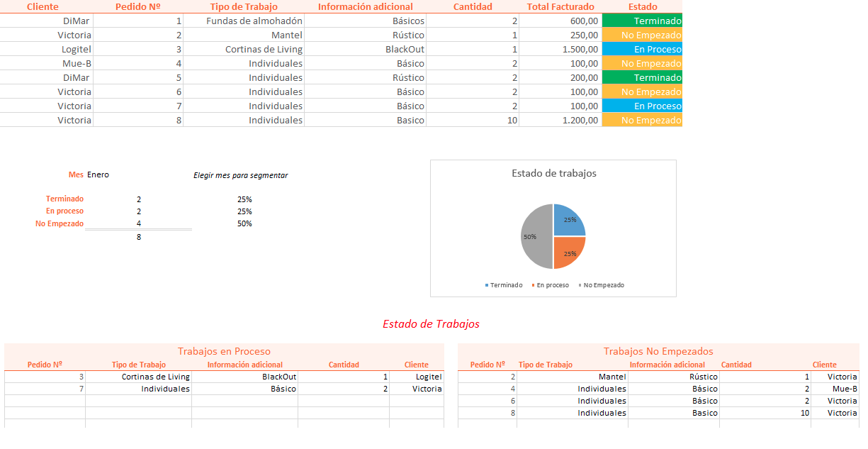868x449 pixels.
Task: Click the En proceso legend marker in the chart
Action: [x=534, y=284]
